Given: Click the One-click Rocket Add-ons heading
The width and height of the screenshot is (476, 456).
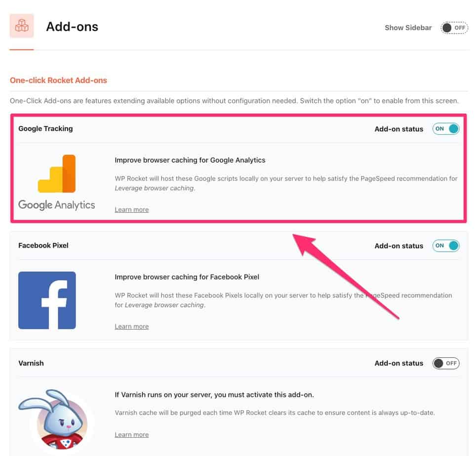Looking at the screenshot, I should (x=58, y=80).
